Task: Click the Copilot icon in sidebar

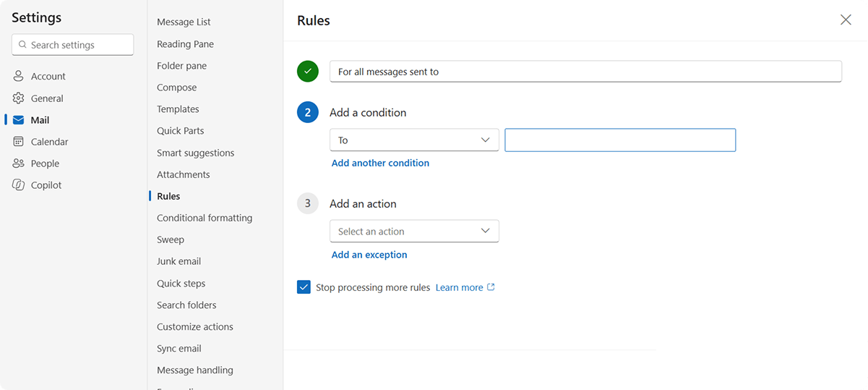Action: pyautogui.click(x=19, y=185)
